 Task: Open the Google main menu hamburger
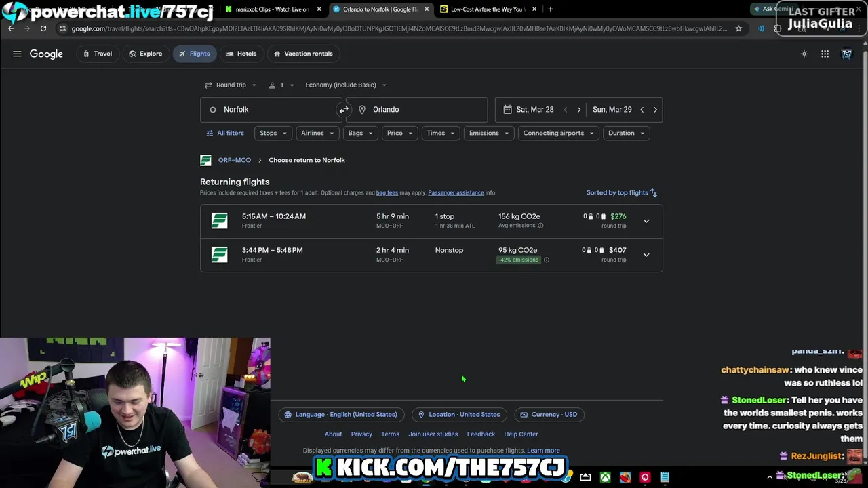(x=17, y=54)
